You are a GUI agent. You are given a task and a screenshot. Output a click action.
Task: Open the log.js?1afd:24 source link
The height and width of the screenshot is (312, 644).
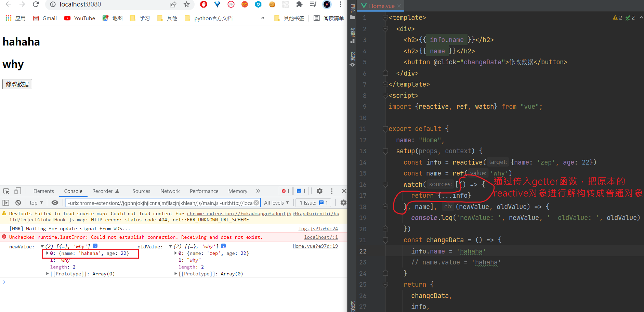(x=318, y=229)
